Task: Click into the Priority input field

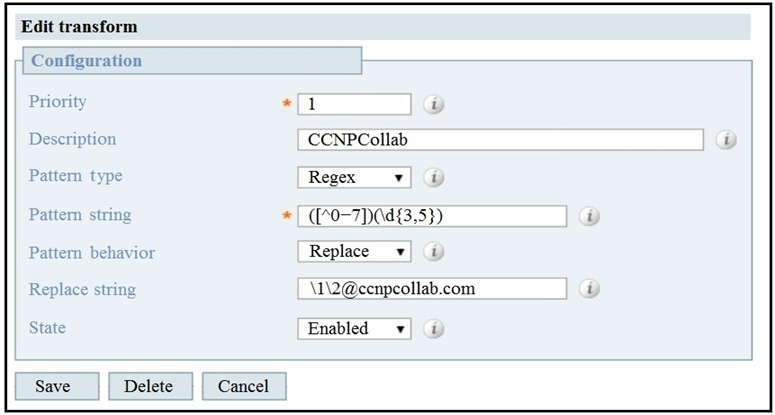Action: point(354,103)
